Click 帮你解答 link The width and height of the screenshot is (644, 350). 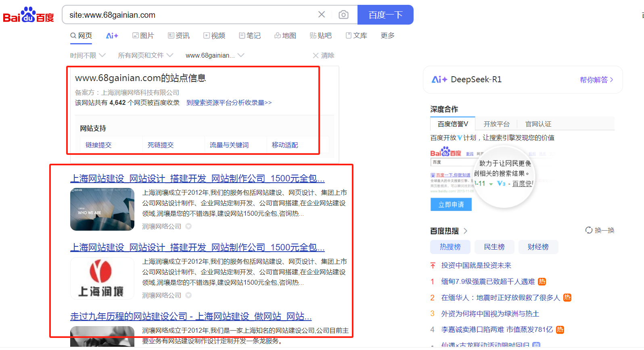[x=596, y=80]
